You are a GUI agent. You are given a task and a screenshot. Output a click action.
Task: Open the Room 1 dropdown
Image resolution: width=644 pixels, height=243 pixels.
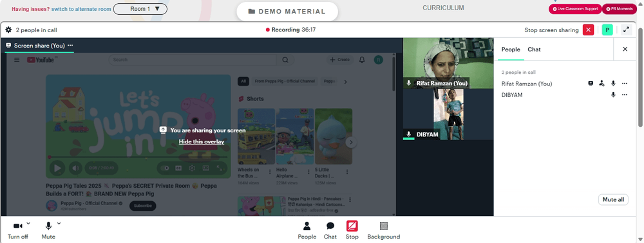[x=140, y=8]
